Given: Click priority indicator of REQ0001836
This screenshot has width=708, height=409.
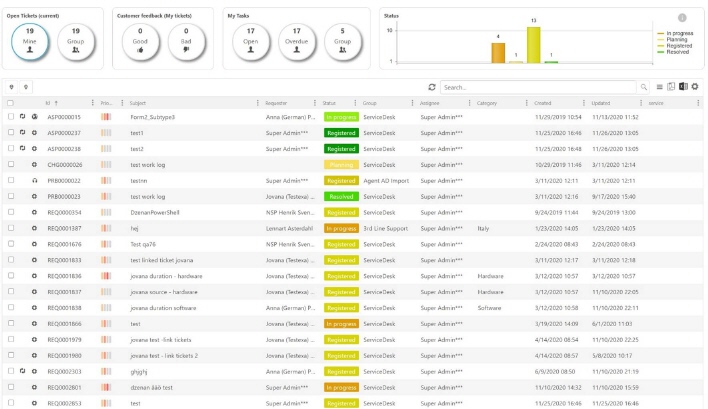Looking at the screenshot, I should [106, 276].
